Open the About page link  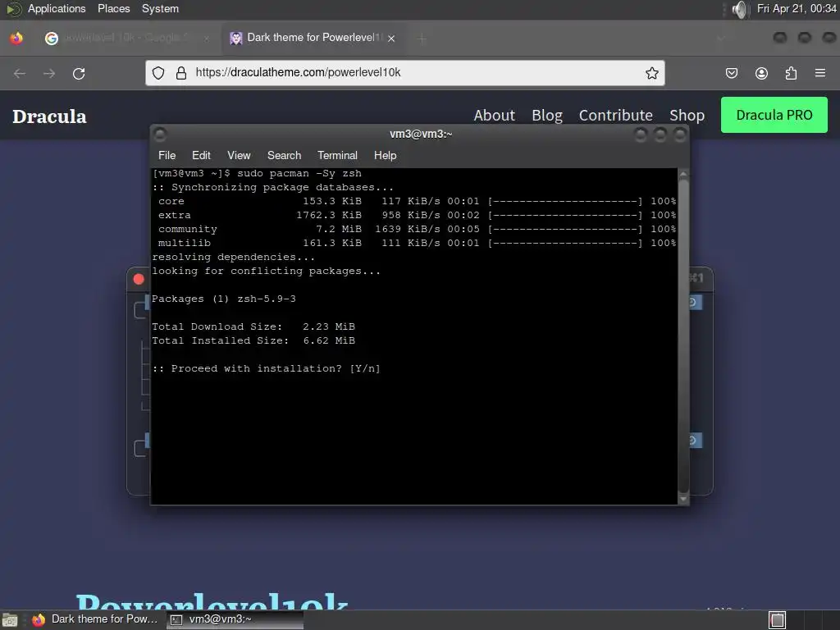494,115
